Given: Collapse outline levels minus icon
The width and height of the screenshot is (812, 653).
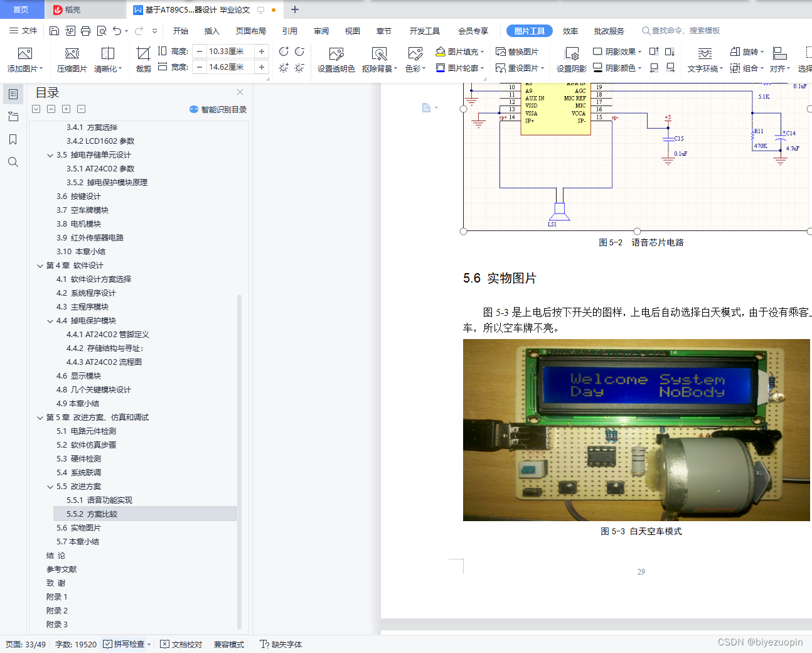Looking at the screenshot, I should (81, 109).
